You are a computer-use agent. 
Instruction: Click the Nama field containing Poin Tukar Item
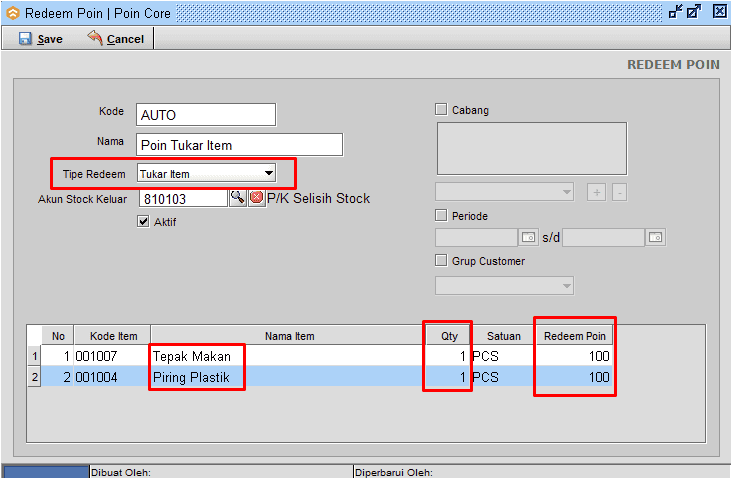240,145
